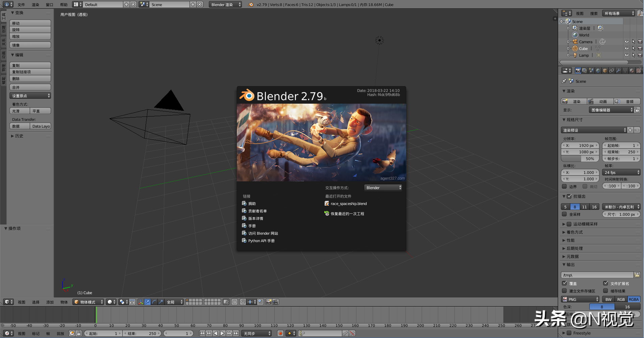This screenshot has height=338, width=644.
Task: Toggle Lamp renderability camera icon
Action: tap(640, 55)
